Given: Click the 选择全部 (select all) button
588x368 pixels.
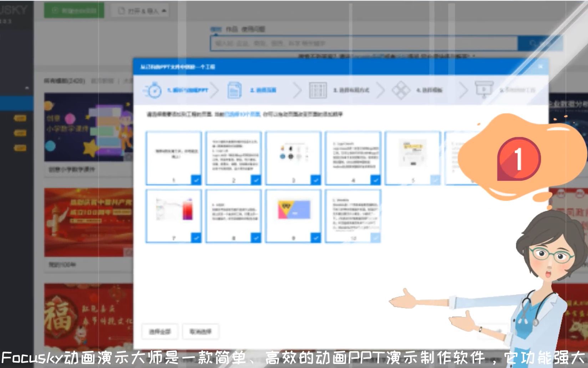Looking at the screenshot, I should [160, 332].
